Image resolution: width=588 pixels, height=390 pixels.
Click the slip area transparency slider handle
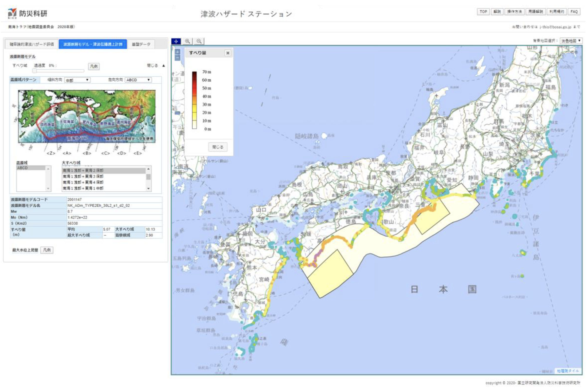(x=35, y=71)
